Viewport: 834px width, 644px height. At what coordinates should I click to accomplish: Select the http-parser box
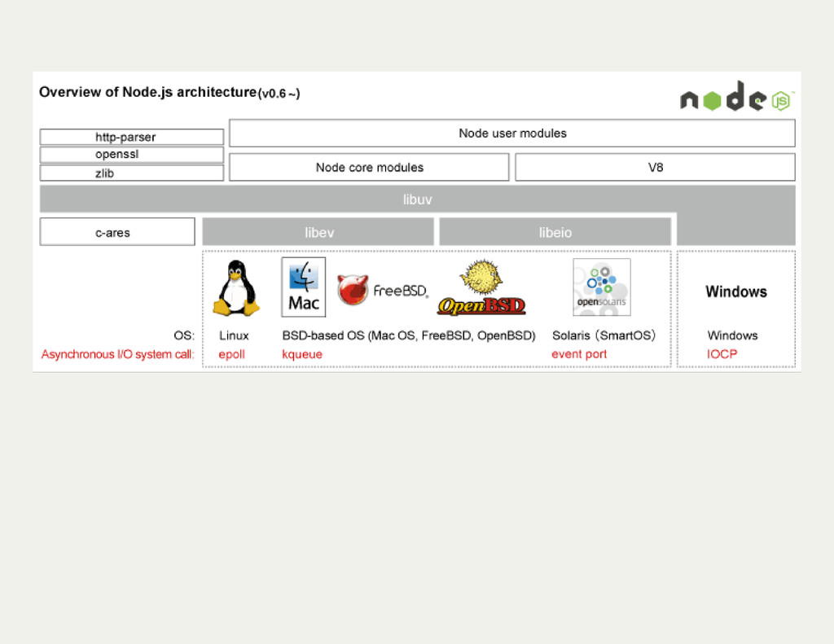tap(131, 137)
